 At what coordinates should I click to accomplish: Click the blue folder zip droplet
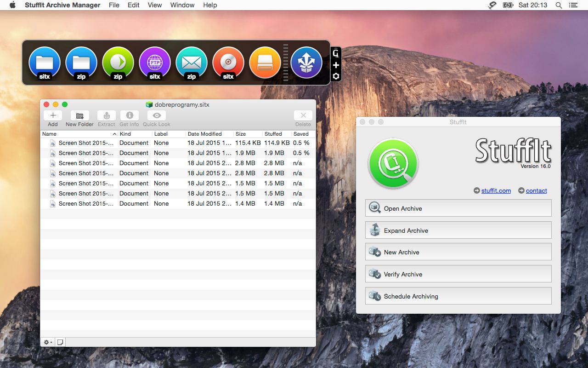pyautogui.click(x=81, y=63)
